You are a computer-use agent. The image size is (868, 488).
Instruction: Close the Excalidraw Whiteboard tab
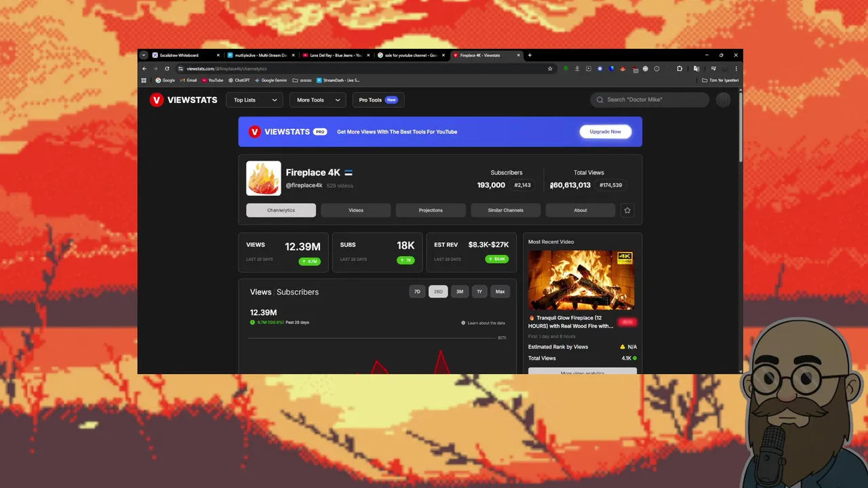[x=218, y=55]
